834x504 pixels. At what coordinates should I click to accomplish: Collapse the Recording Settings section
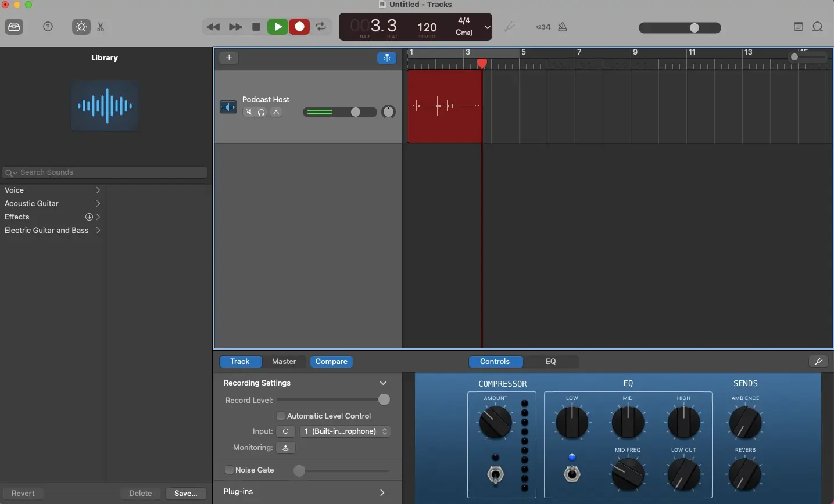point(383,383)
